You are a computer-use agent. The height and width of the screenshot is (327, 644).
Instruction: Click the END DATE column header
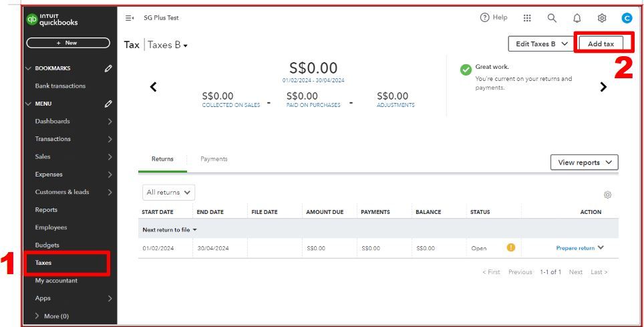click(x=210, y=212)
